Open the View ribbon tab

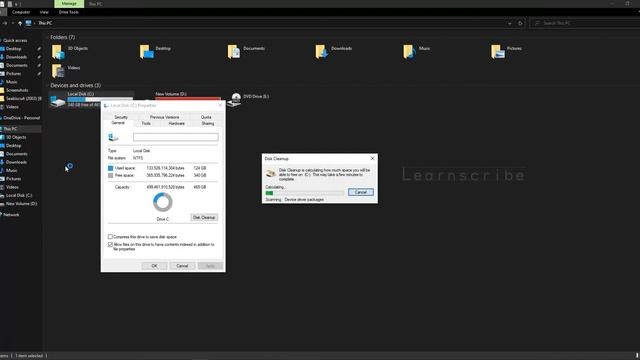coord(44,12)
